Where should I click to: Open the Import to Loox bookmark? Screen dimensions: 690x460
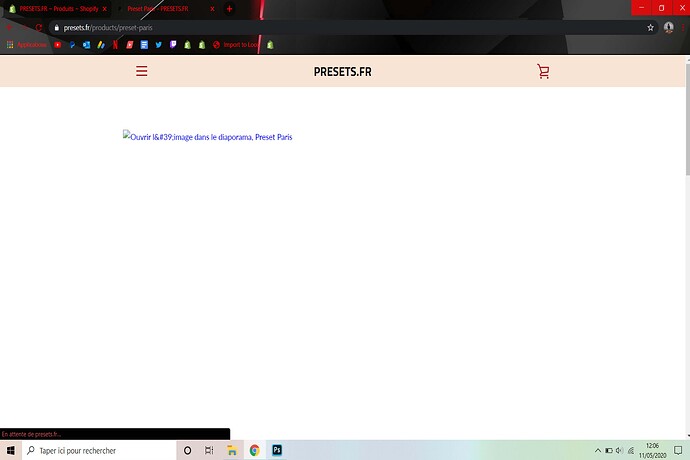click(236, 44)
